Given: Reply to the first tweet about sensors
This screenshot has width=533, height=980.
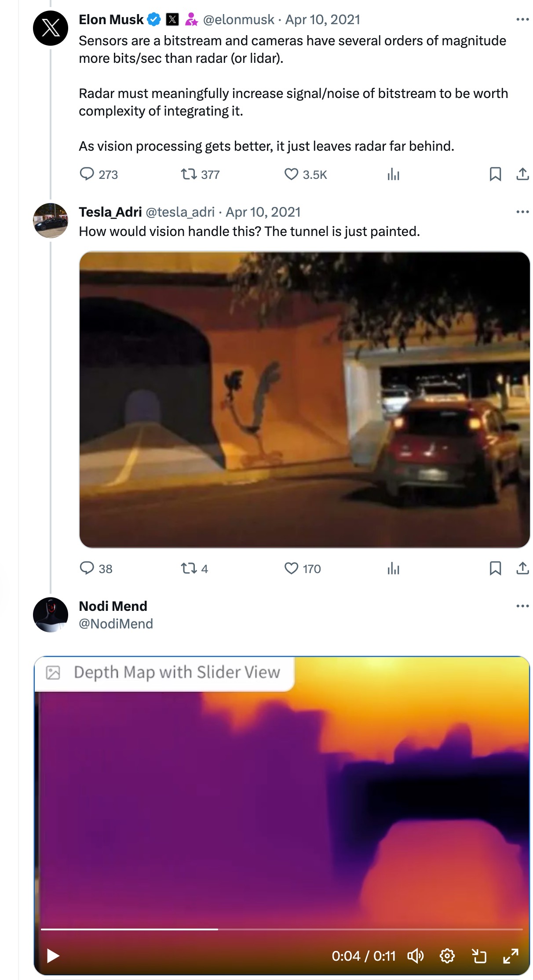Looking at the screenshot, I should point(87,174).
